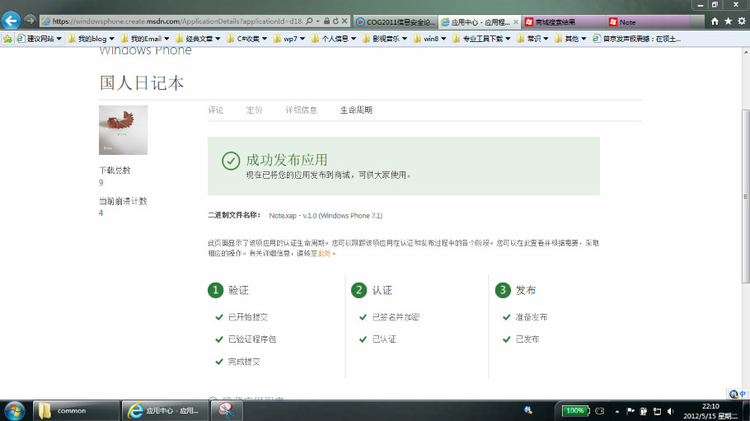Open Favorites star icon at top right
The image size is (750, 421).
point(728,22)
